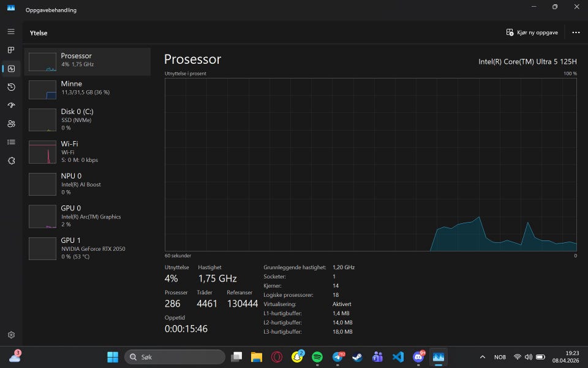Image resolution: width=588 pixels, height=368 pixels.
Task: Click the battery tray icon
Action: (540, 357)
